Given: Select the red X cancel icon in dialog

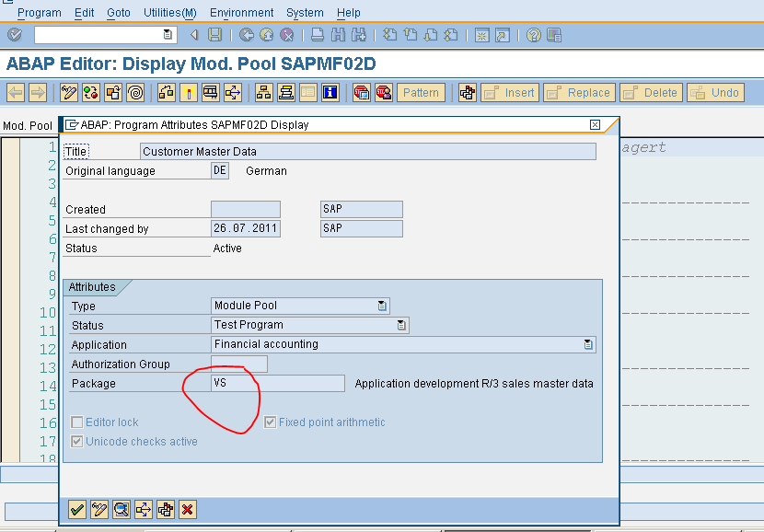Looking at the screenshot, I should (187, 509).
